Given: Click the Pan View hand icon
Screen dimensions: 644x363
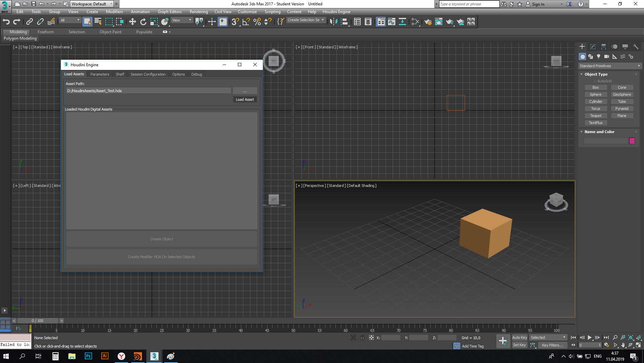Looking at the screenshot, I should [x=623, y=345].
